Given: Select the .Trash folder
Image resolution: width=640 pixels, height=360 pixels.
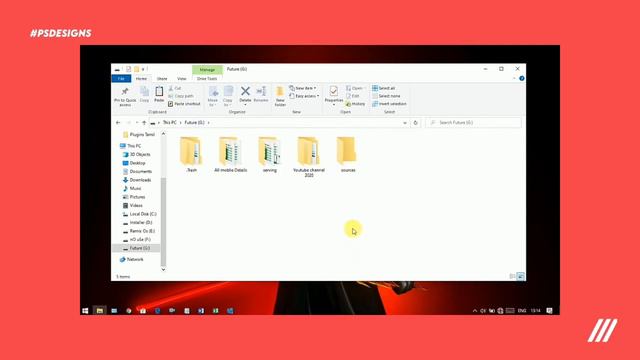Looking at the screenshot, I should pyautogui.click(x=191, y=155).
